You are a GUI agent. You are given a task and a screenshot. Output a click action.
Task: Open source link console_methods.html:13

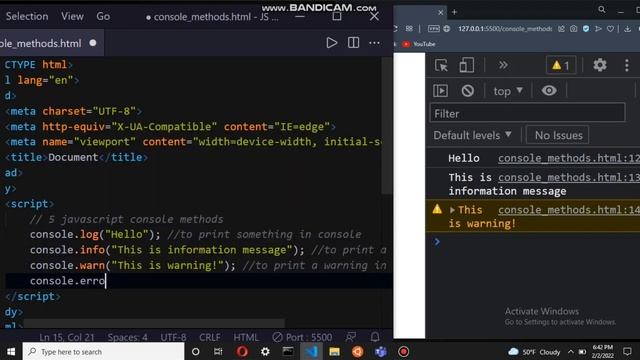[569, 178]
